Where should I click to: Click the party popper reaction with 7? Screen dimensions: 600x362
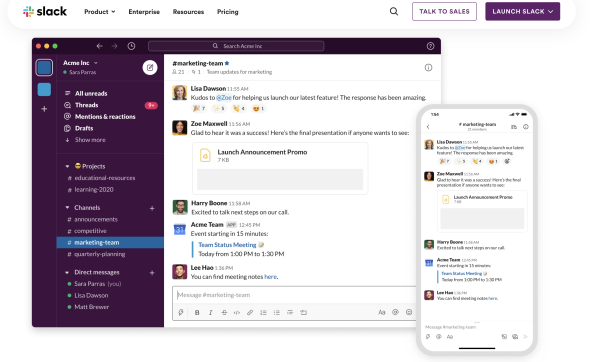(x=199, y=109)
